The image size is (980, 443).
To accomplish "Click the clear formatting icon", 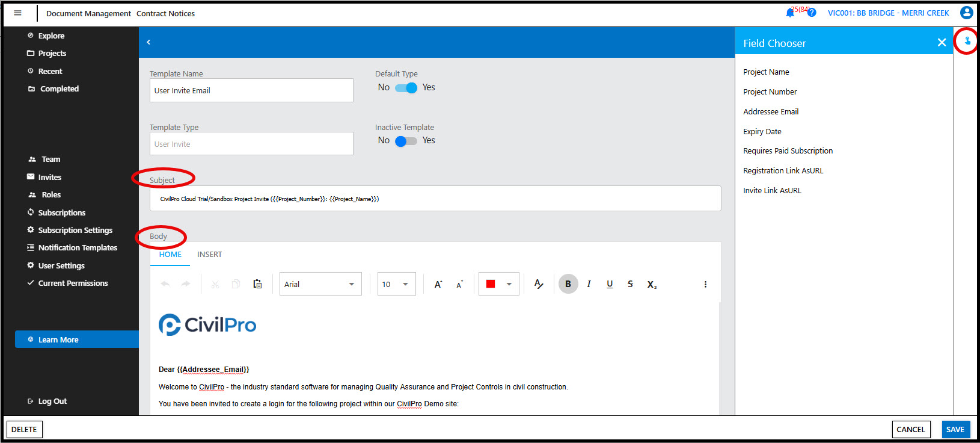I will [539, 284].
